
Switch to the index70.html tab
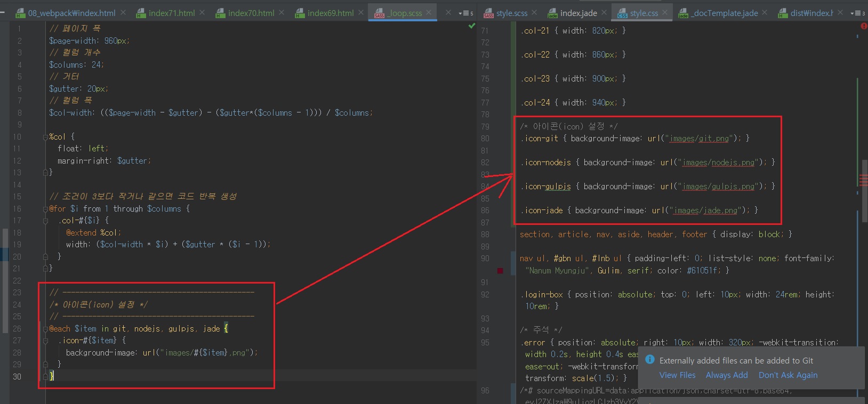pos(251,13)
